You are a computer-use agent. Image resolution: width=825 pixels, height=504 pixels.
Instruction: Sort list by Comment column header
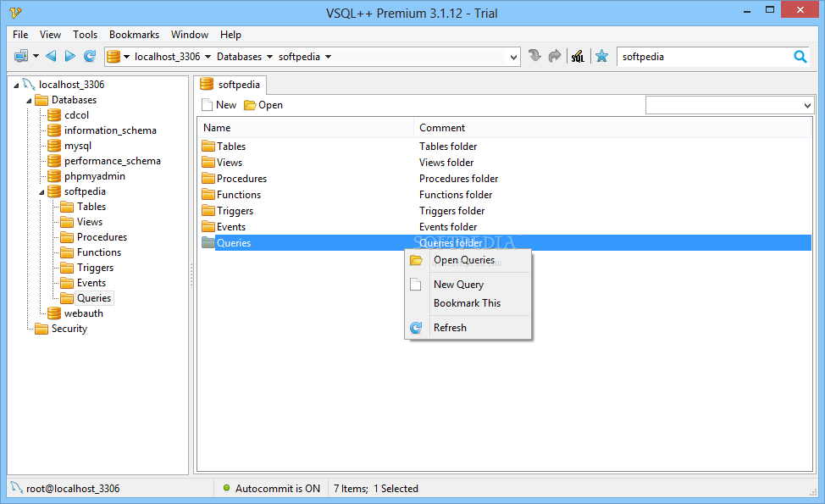(x=612, y=128)
